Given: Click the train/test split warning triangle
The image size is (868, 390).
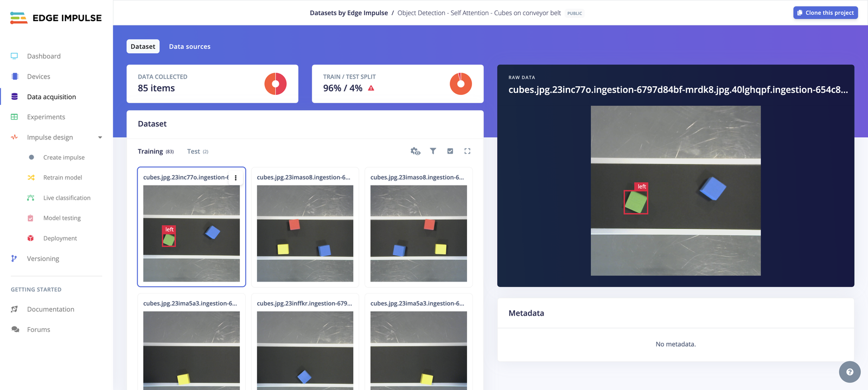Looking at the screenshot, I should tap(371, 88).
